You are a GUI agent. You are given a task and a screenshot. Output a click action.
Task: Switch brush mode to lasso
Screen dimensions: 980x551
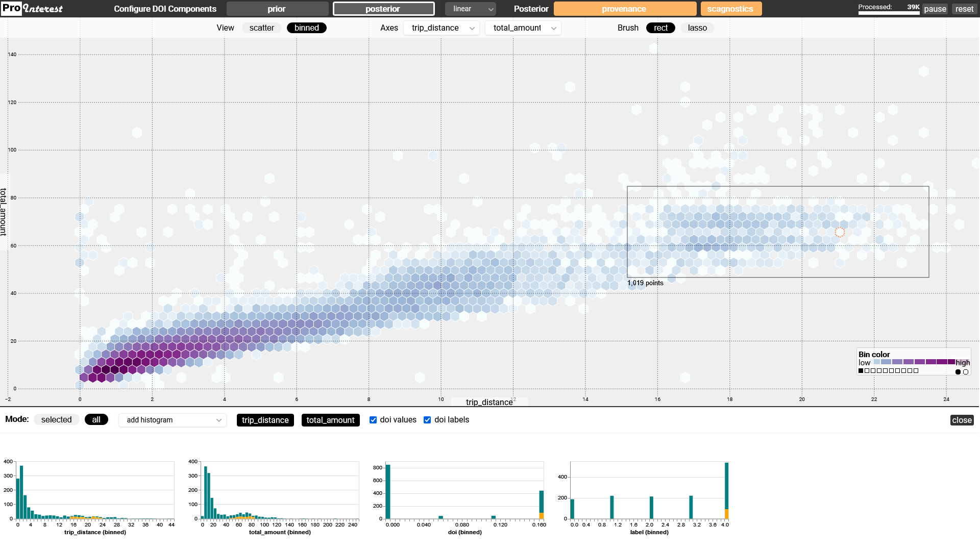click(697, 28)
